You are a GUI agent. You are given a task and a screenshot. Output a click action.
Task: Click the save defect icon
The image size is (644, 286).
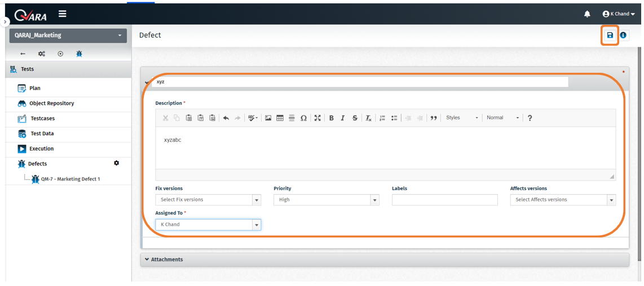pos(610,36)
